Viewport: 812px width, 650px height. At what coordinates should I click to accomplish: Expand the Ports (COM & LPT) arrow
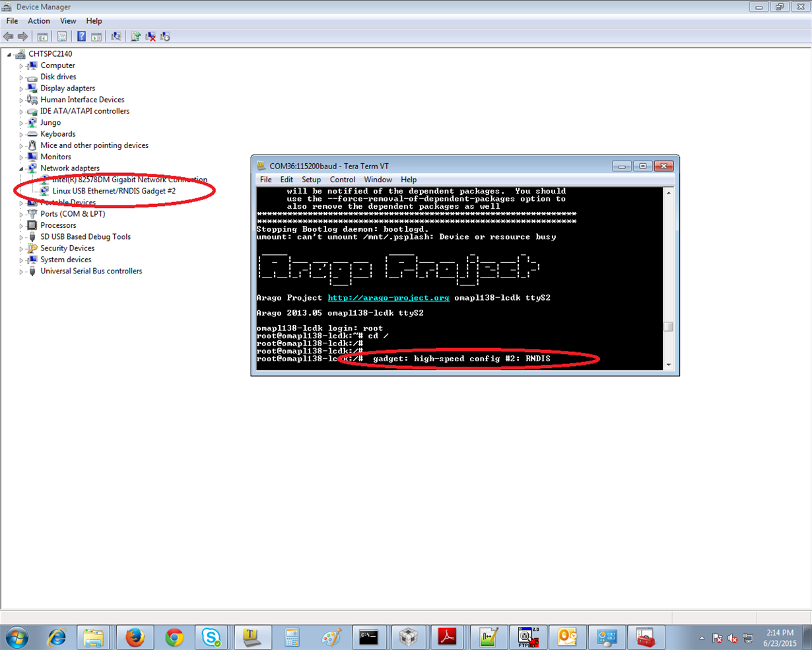tap(21, 214)
